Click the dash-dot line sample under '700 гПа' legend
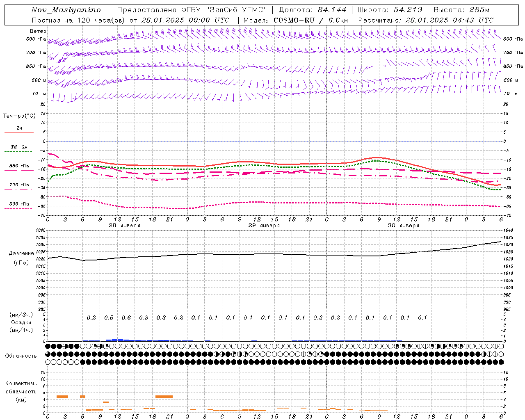This screenshot has width=525, height=420. click(18, 189)
